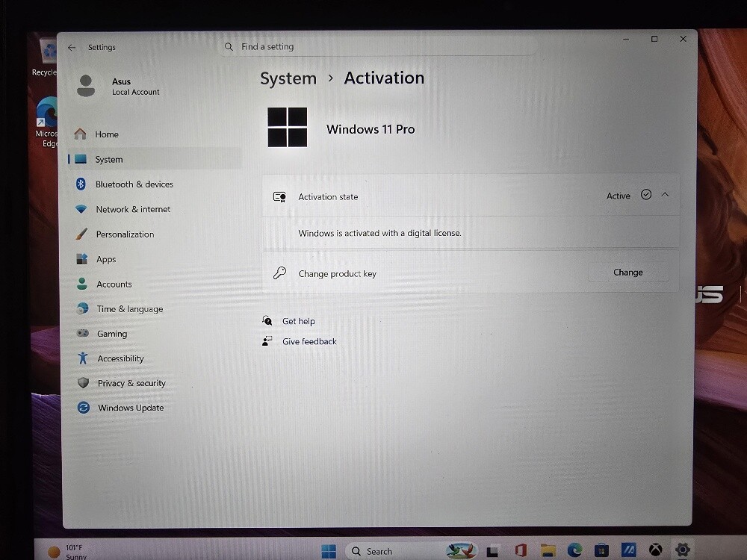Open Xbox app from the taskbar
This screenshot has height=560, width=747.
656,550
